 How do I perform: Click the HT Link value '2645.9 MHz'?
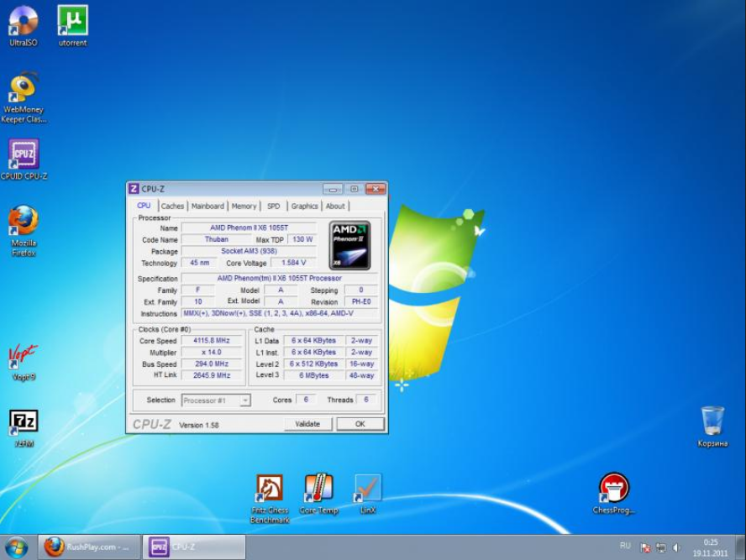(x=211, y=375)
